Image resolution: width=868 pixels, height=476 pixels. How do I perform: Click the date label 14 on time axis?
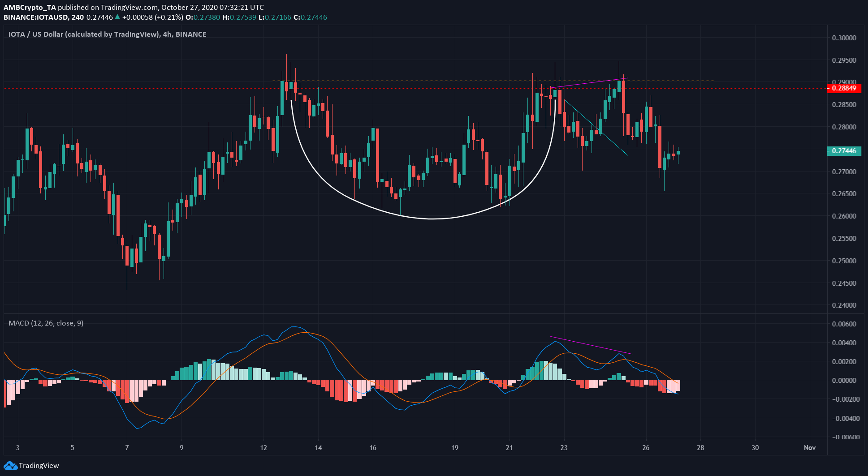tap(318, 448)
